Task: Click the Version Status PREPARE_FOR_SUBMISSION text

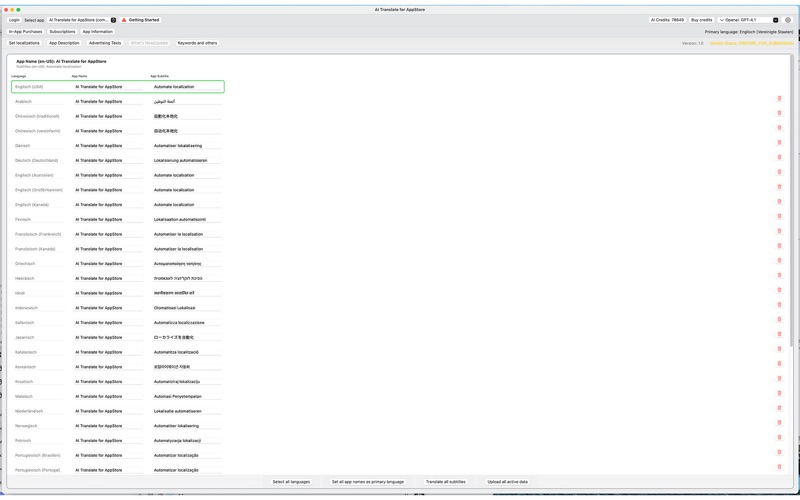Action: click(x=751, y=43)
